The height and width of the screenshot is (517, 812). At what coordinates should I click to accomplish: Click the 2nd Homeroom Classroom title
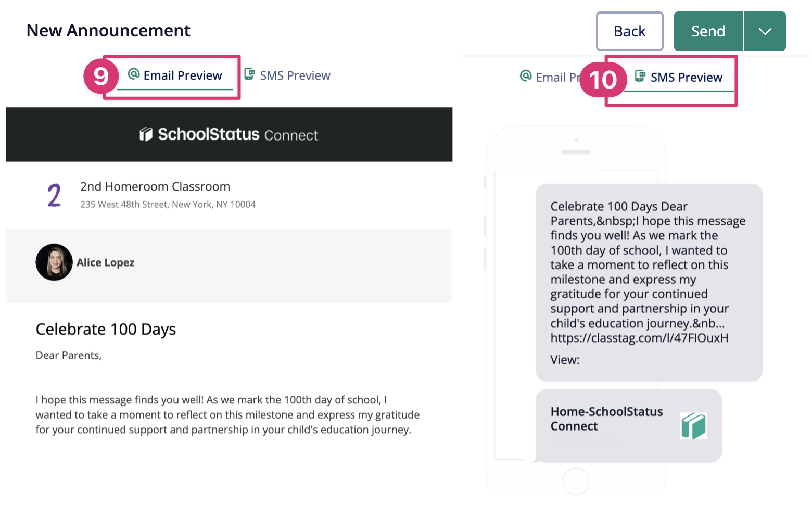point(155,186)
